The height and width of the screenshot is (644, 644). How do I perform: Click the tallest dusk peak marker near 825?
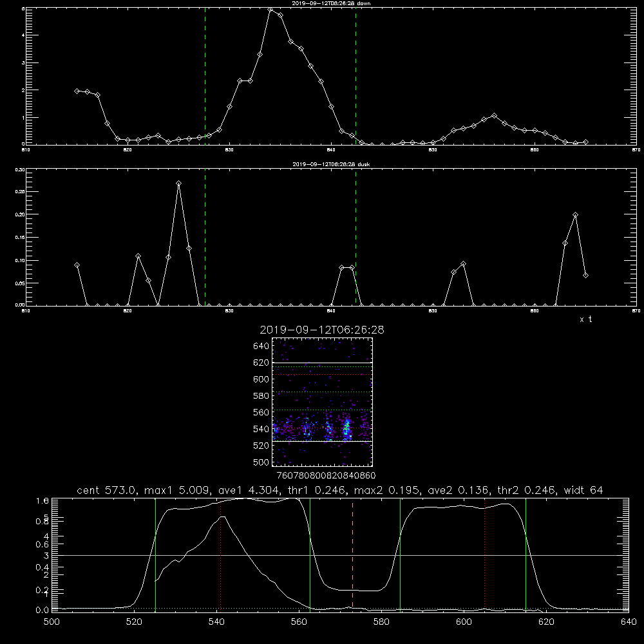178,183
